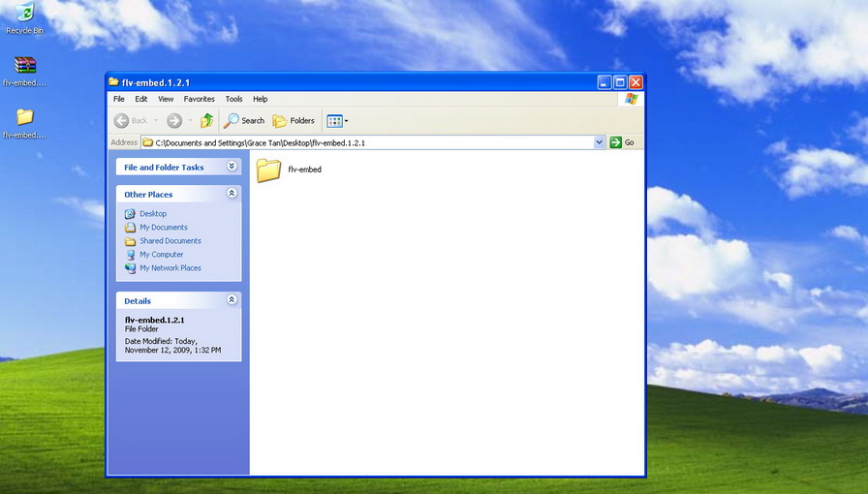Click the folder icon in the address bar
The image size is (868, 494).
coord(148,143)
